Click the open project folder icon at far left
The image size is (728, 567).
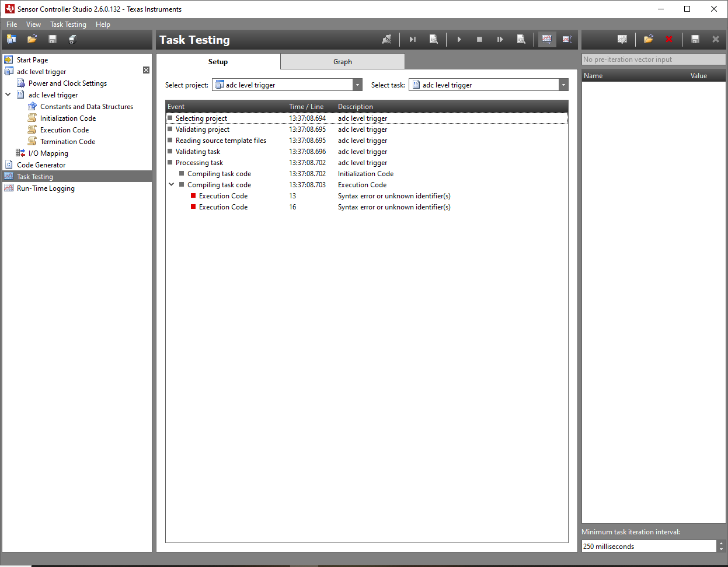(32, 39)
